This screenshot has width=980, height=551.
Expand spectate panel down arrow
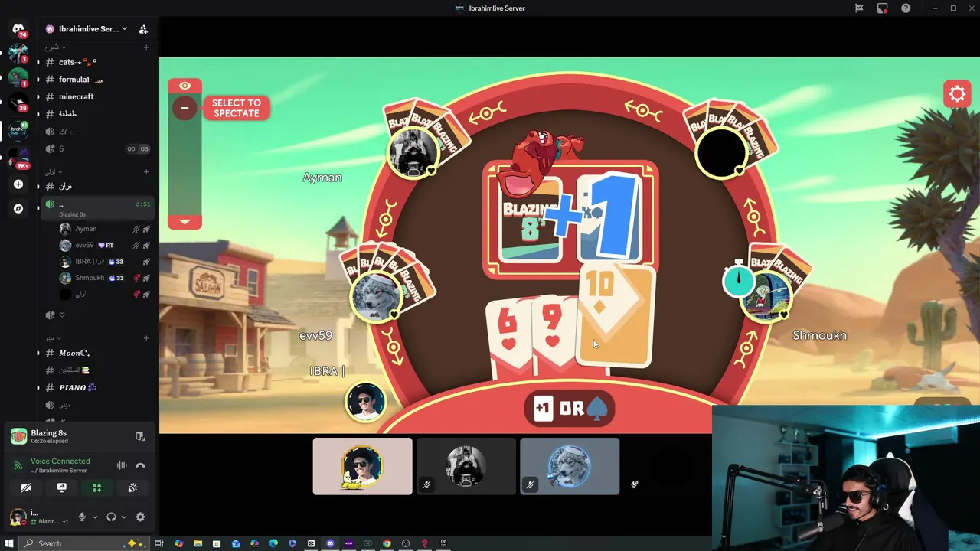pyautogui.click(x=185, y=221)
